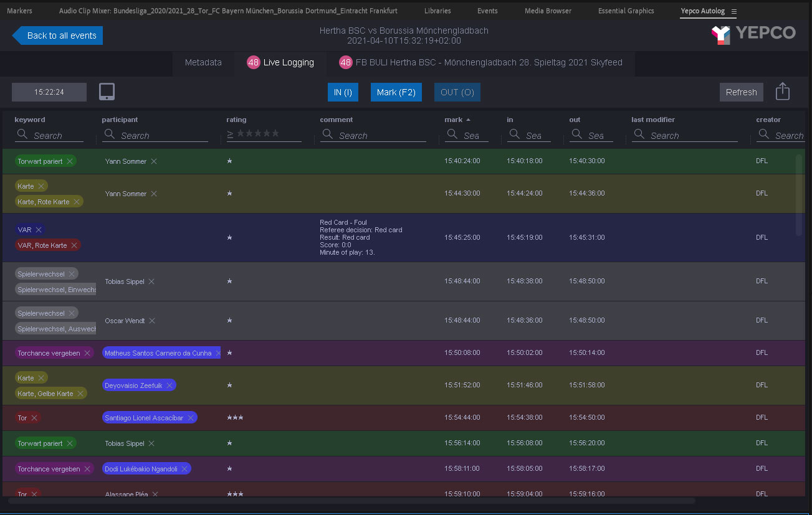This screenshot has height=515, width=812.
Task: Remove participant Santiago Lionel Ascacibar via its x
Action: point(191,418)
